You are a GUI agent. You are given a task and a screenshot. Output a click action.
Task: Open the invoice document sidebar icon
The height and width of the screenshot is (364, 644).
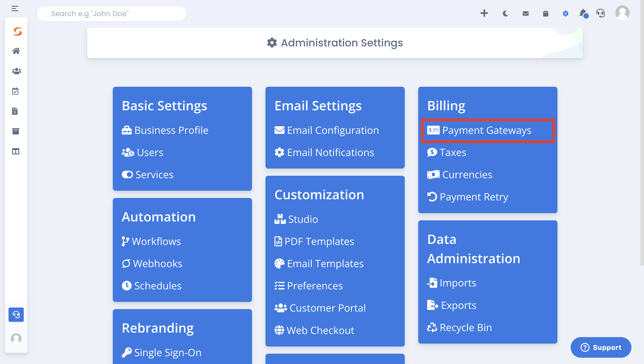15,111
